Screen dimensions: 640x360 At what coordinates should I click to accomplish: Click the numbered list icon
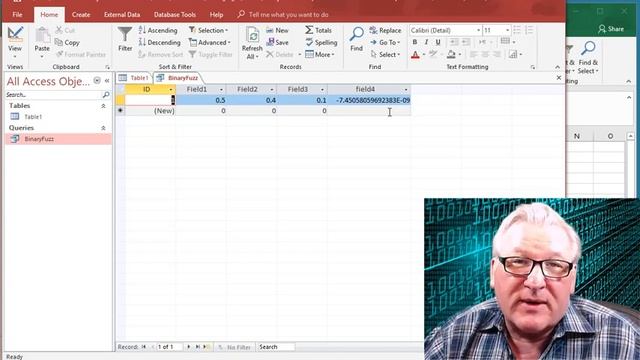point(529,30)
